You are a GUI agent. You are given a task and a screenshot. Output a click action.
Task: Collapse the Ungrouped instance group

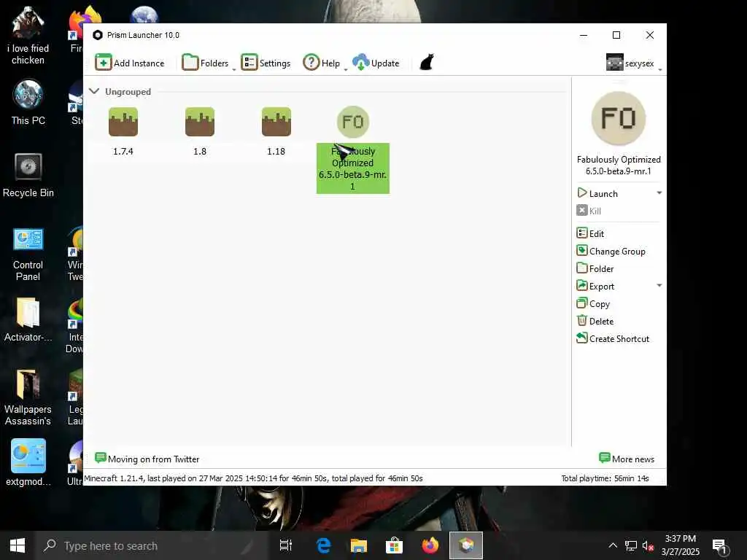[x=94, y=91]
